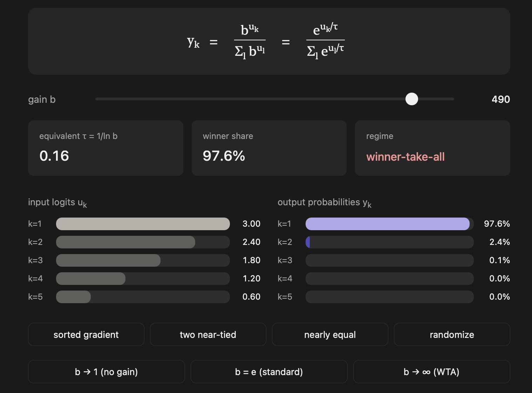Click the input logits uₖ heading
532x393 pixels.
[x=57, y=202]
